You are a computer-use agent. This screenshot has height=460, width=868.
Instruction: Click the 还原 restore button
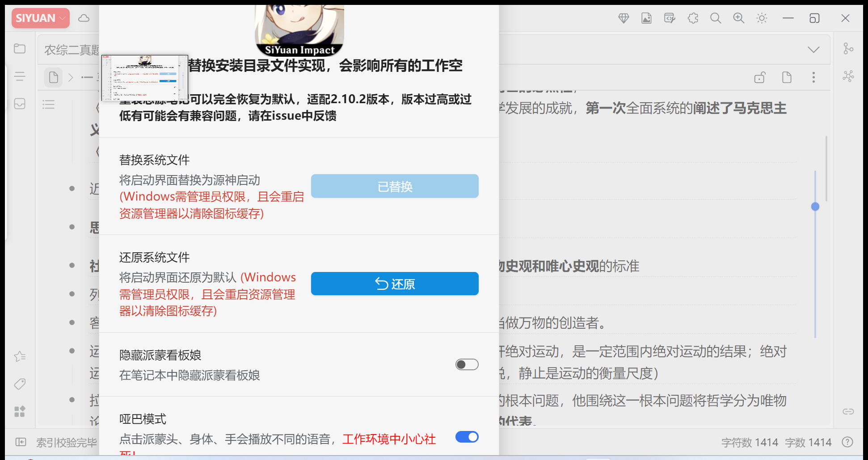tap(395, 284)
